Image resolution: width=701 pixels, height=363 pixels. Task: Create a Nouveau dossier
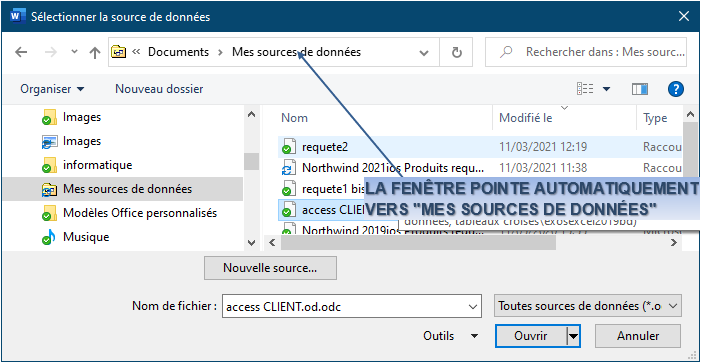(x=159, y=89)
